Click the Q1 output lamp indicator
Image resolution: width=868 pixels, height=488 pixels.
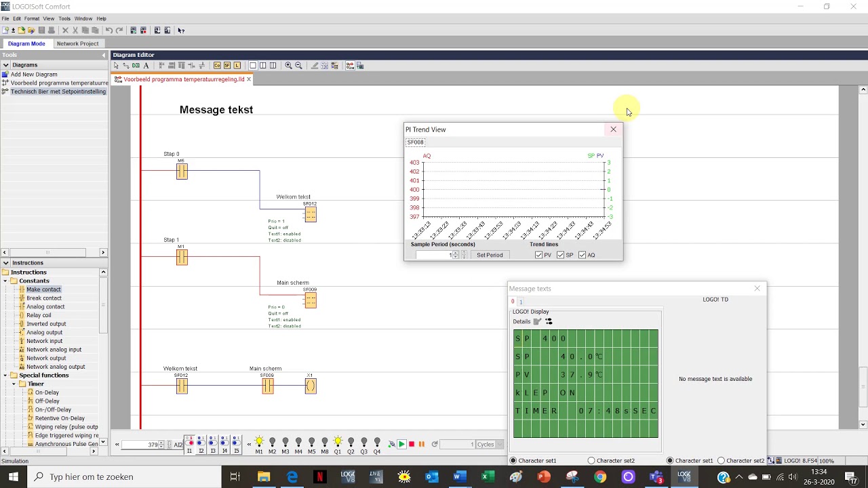[x=338, y=442]
